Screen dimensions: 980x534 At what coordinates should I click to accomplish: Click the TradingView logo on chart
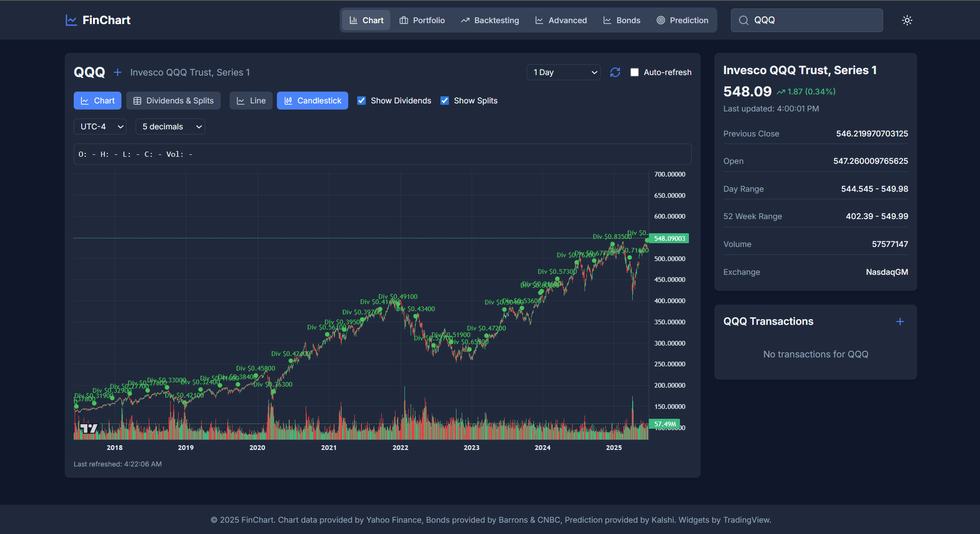tap(88, 428)
